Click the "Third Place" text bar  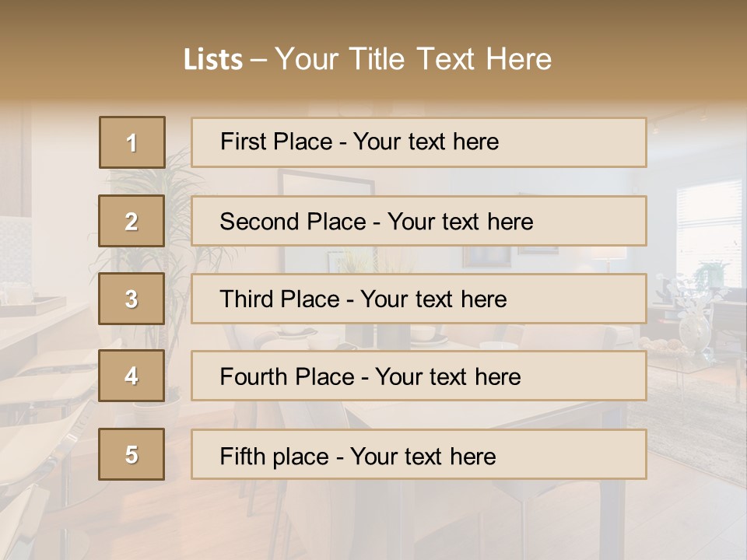pyautogui.click(x=419, y=299)
